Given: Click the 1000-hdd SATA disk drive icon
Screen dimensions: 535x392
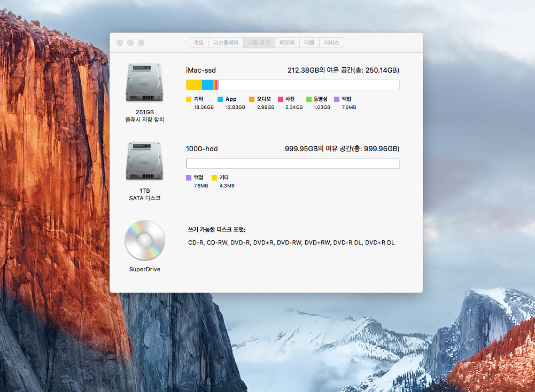Looking at the screenshot, I should click(144, 161).
